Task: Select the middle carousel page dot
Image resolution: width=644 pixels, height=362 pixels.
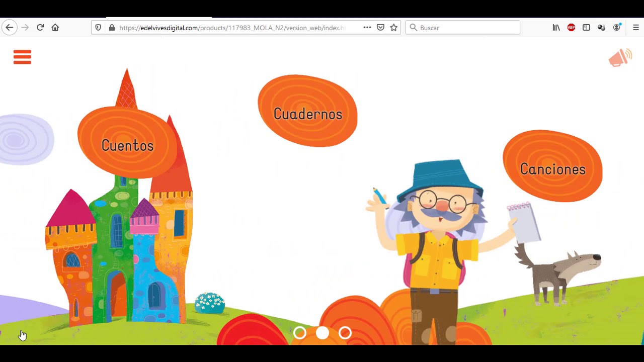Action: pyautogui.click(x=323, y=333)
